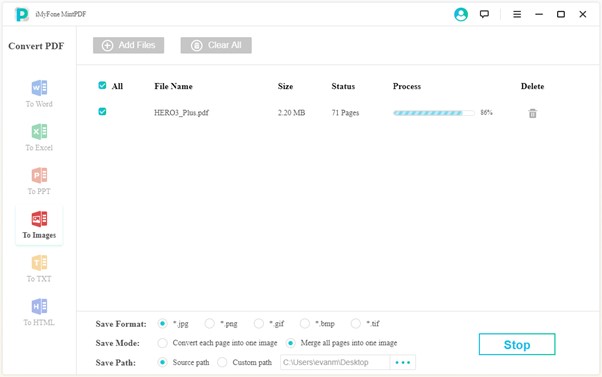Minimize the MintPDF window
This screenshot has height=377, width=602.
click(539, 14)
